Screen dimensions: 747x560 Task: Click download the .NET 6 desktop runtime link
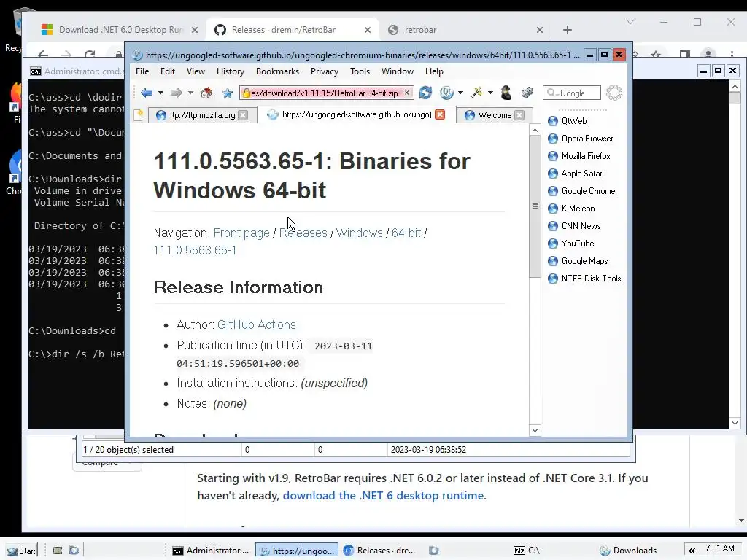384,496
